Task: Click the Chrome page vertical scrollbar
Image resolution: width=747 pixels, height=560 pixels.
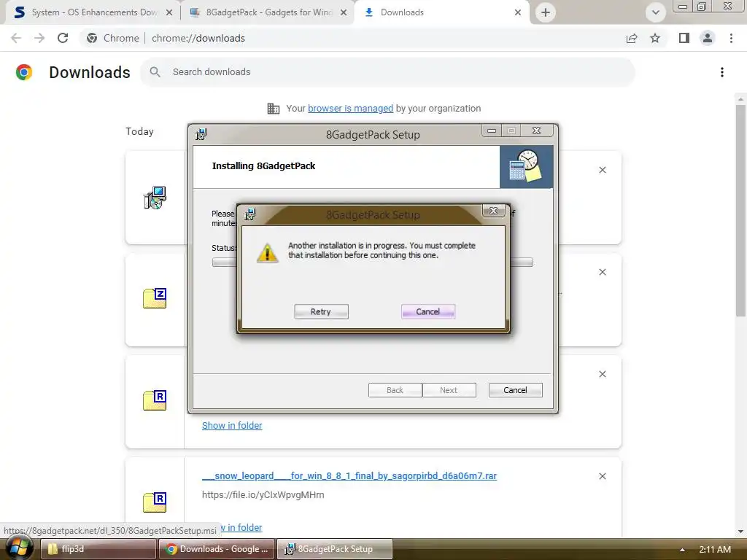Action: pos(740,211)
